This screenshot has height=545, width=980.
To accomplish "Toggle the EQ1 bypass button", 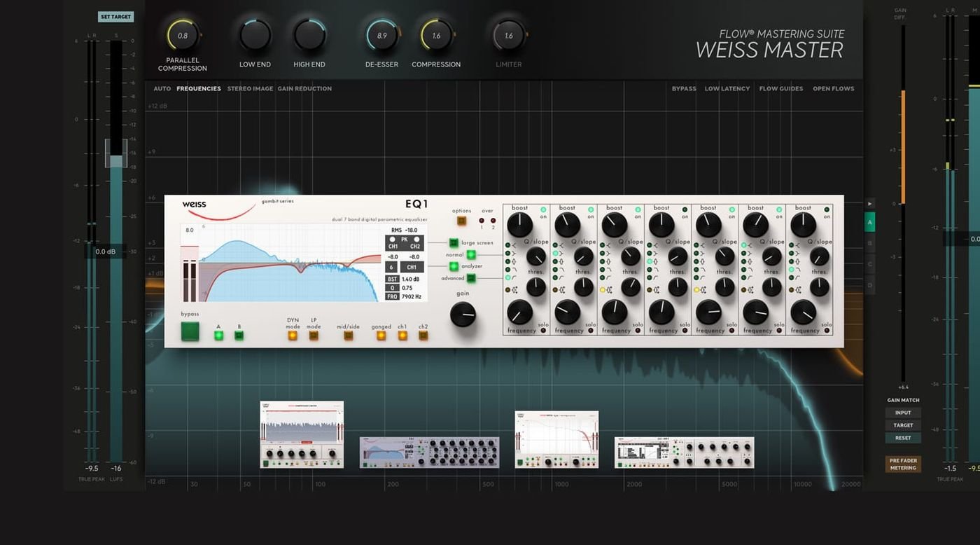I will (190, 331).
